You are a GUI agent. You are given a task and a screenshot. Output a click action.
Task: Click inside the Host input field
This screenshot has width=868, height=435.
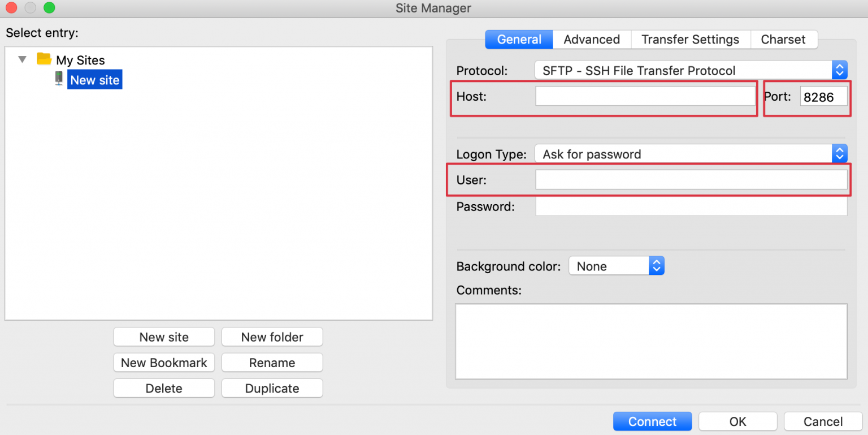coord(644,96)
